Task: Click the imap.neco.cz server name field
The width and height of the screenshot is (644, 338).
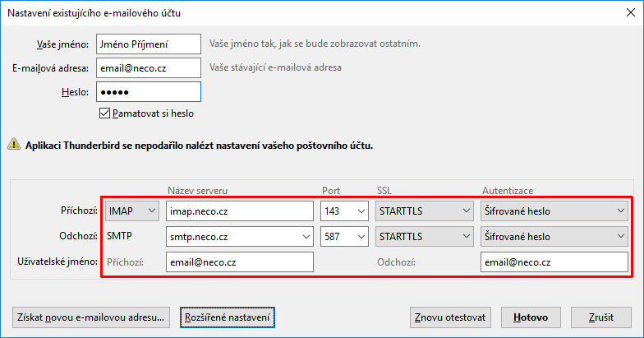Action: [239, 211]
